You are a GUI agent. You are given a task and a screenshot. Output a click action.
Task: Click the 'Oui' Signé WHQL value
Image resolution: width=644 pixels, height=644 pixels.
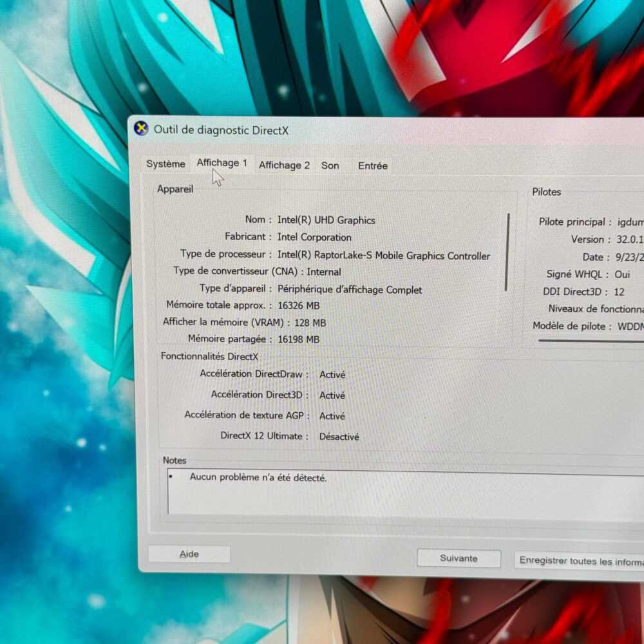[622, 274]
